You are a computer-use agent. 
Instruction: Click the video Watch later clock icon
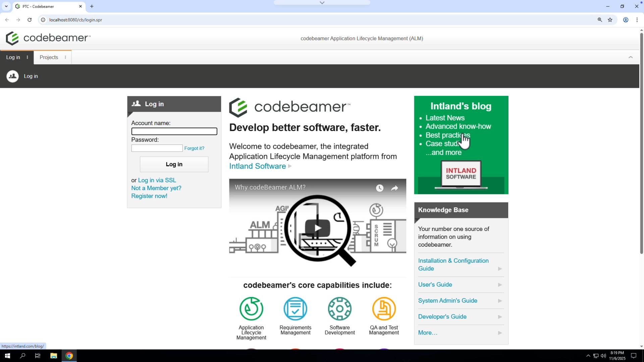[x=380, y=188]
